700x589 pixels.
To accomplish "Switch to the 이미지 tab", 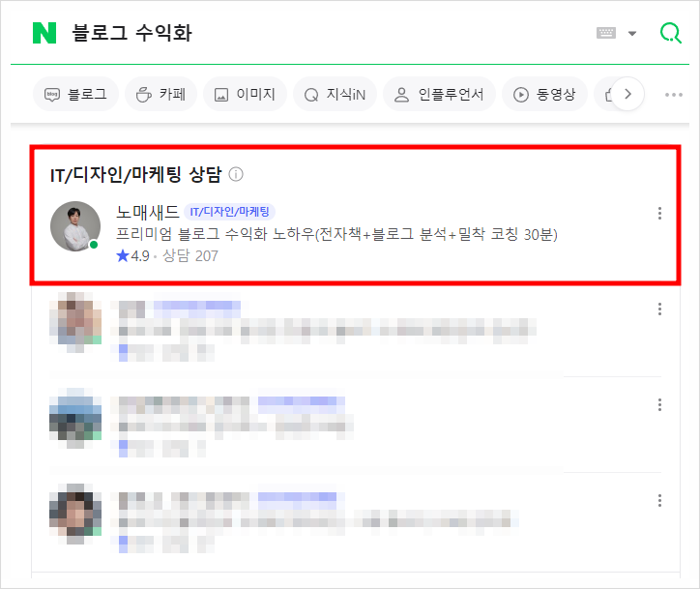I will pyautogui.click(x=245, y=94).
